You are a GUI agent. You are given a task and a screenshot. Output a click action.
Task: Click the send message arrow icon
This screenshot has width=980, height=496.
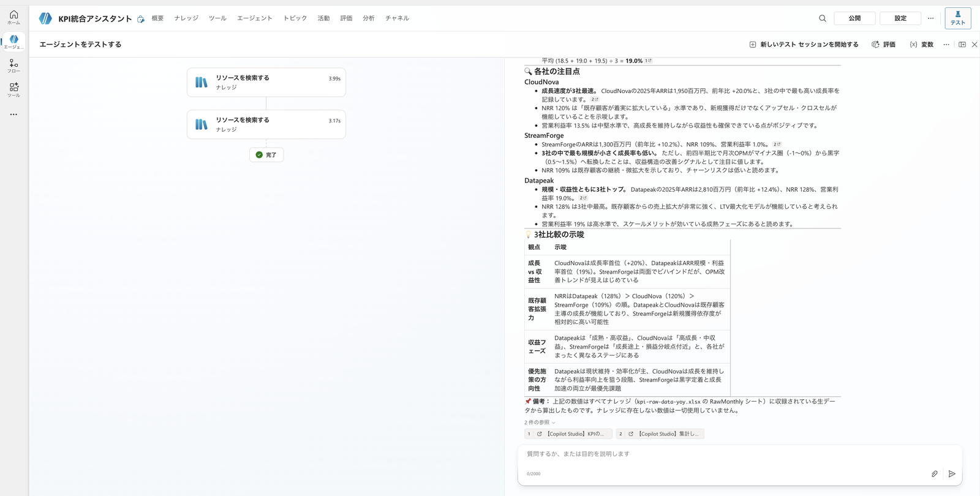pyautogui.click(x=952, y=473)
